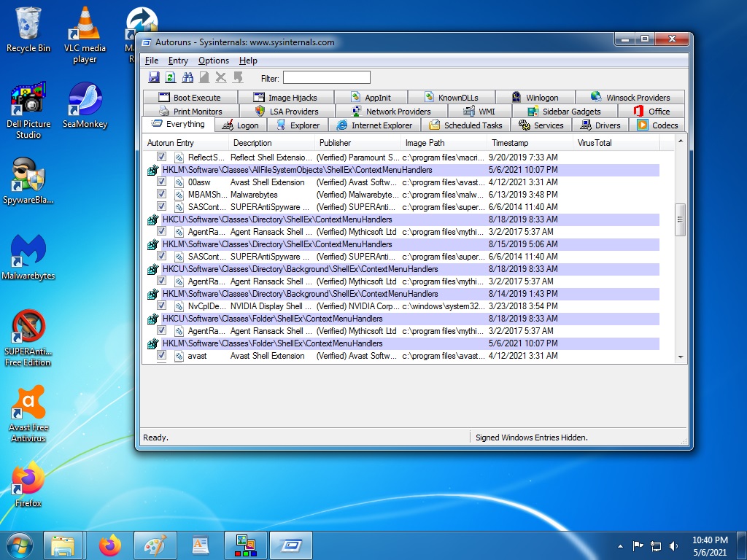Switch to the LSA Providers tab
The height and width of the screenshot is (560, 747).
pos(287,112)
